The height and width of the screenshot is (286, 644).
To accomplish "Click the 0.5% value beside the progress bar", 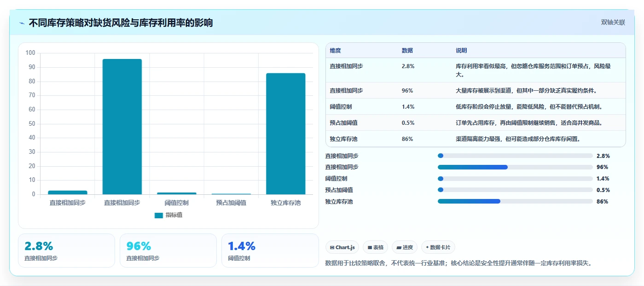I will [603, 190].
